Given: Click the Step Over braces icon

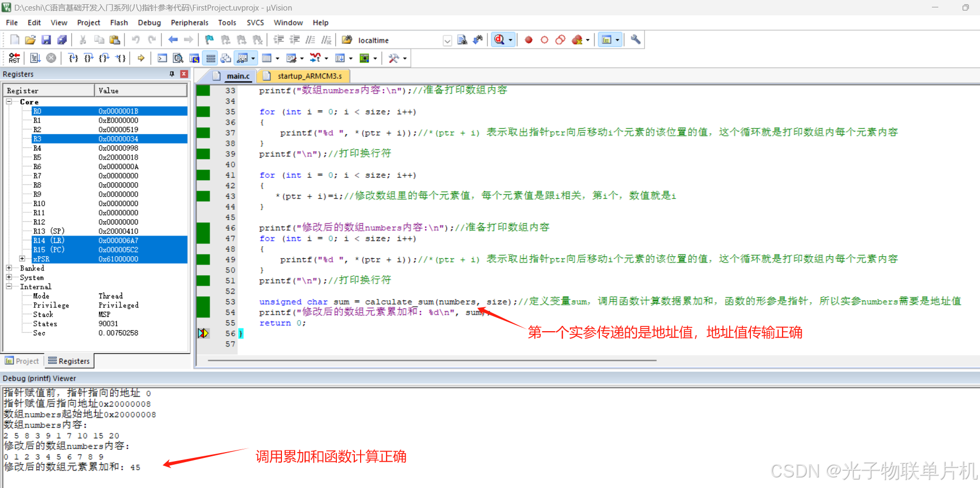Looking at the screenshot, I should pyautogui.click(x=89, y=58).
